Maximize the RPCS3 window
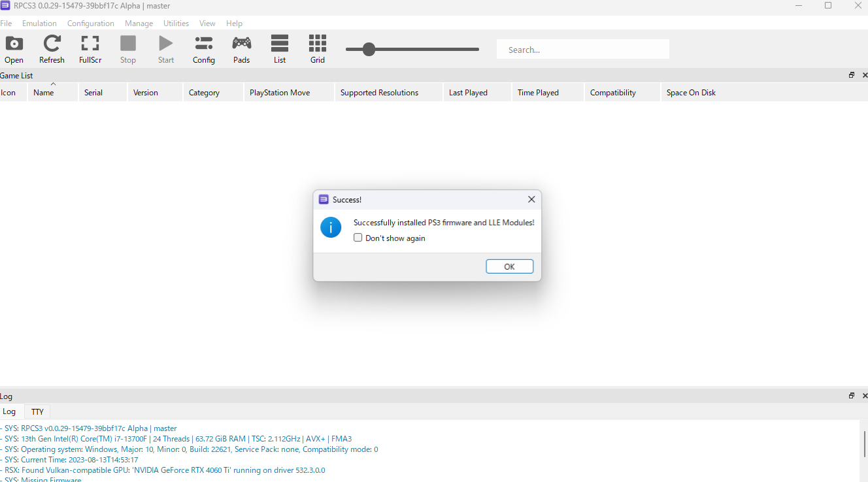The height and width of the screenshot is (482, 868). pos(828,6)
